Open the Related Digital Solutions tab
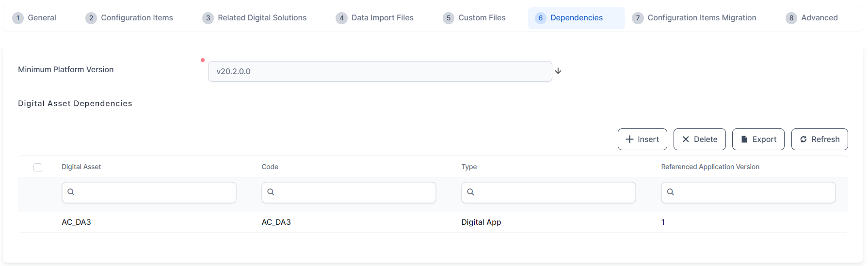The width and height of the screenshot is (868, 266). click(x=262, y=18)
